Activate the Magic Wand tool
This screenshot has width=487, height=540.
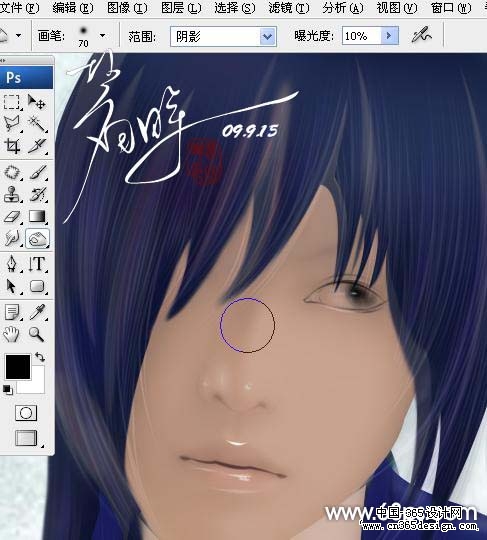[37, 124]
